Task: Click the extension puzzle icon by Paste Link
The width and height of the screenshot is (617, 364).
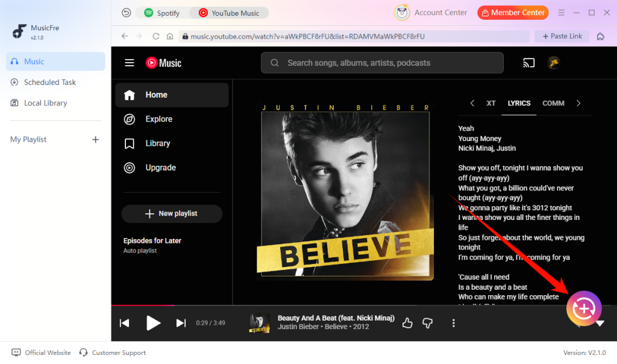Action: (601, 36)
